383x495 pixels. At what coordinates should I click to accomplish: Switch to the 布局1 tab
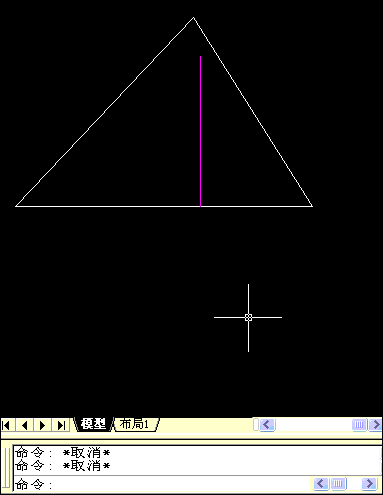tap(135, 424)
